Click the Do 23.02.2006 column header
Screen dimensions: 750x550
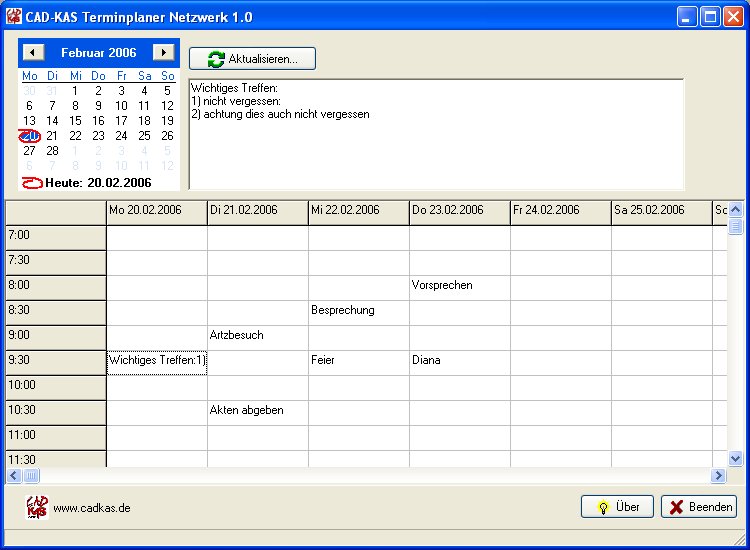459,210
